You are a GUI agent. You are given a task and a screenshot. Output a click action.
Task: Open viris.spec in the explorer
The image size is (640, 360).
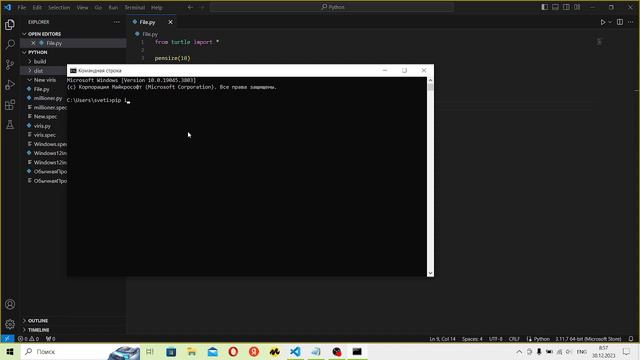[44, 135]
